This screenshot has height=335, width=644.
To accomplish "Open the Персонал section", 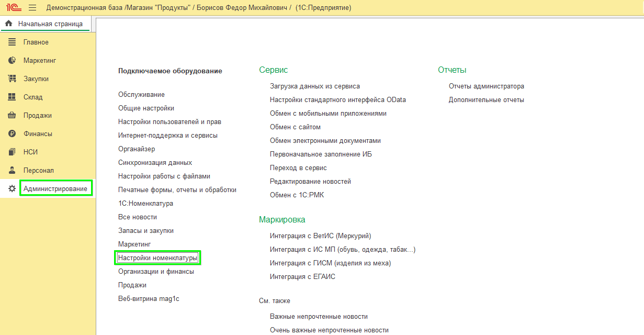I will click(x=39, y=170).
